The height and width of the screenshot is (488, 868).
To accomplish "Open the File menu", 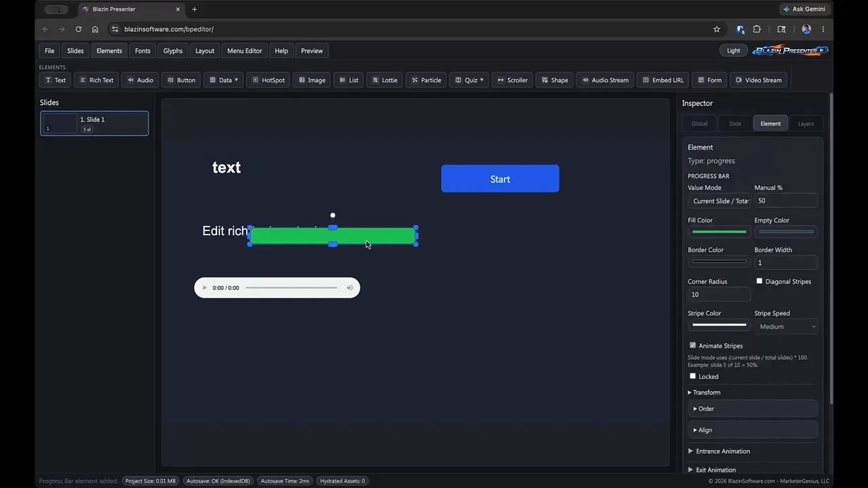I will point(50,51).
